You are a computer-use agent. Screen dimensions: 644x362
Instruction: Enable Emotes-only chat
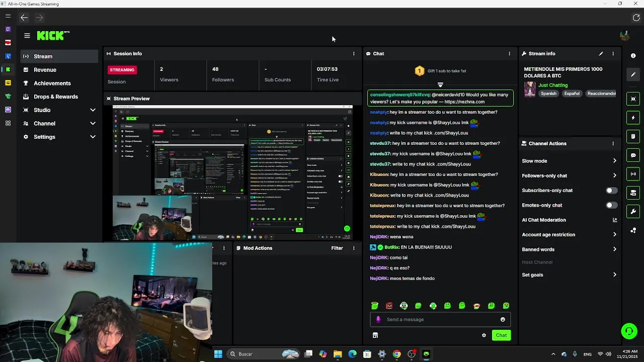(x=611, y=205)
